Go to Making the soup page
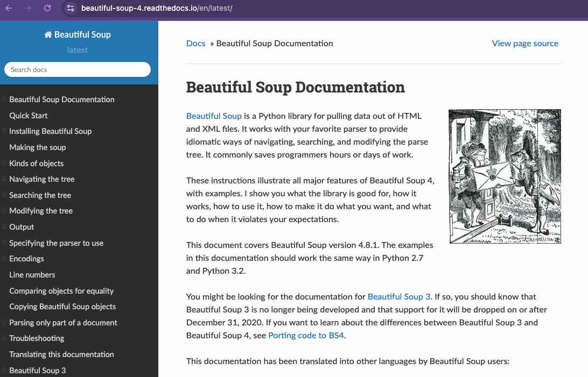 37,147
